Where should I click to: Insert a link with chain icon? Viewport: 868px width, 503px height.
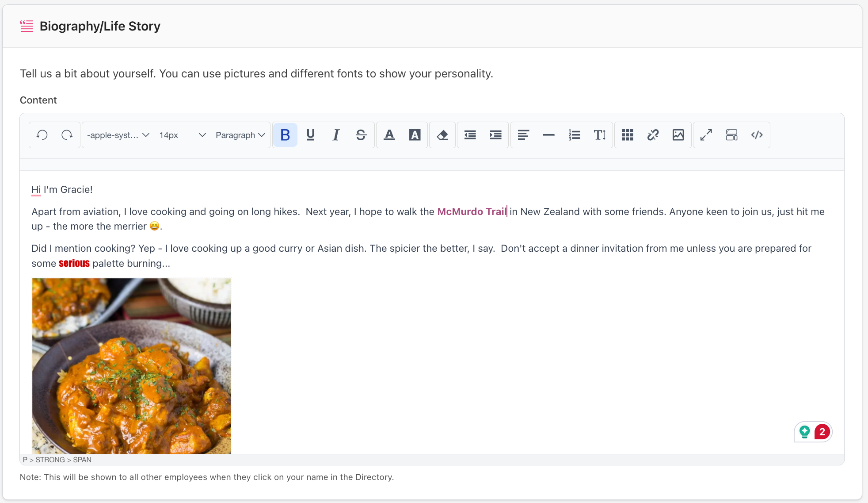653,135
